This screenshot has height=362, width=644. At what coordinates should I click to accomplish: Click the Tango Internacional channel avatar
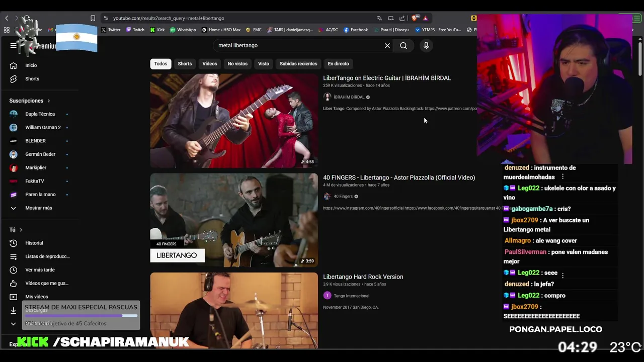pyautogui.click(x=327, y=296)
